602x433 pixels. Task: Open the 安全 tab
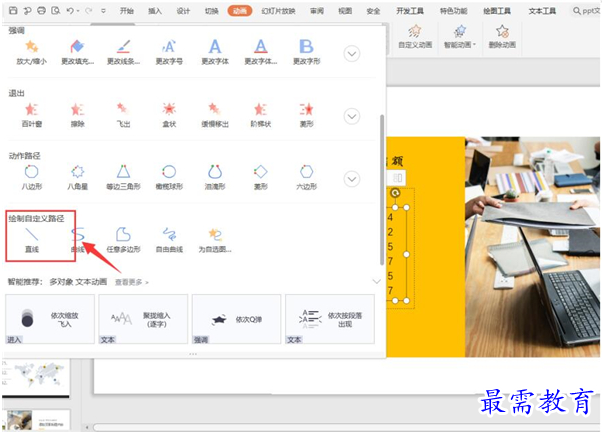(373, 11)
